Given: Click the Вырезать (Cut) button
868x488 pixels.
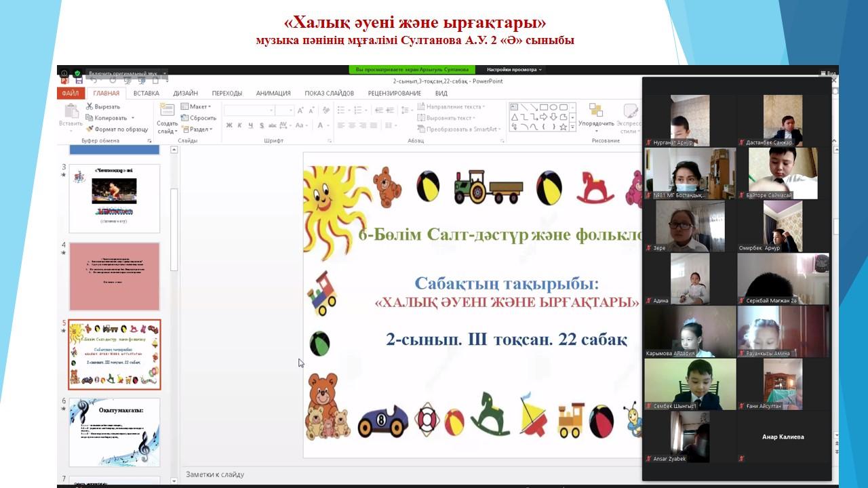Looking at the screenshot, I should (103, 106).
